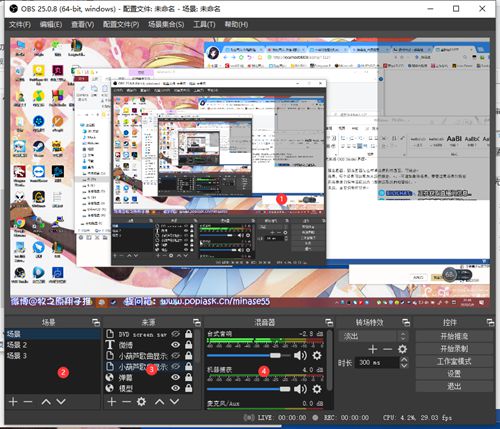
Task: Click the sources list vertical scrollbar
Action: tap(199, 347)
